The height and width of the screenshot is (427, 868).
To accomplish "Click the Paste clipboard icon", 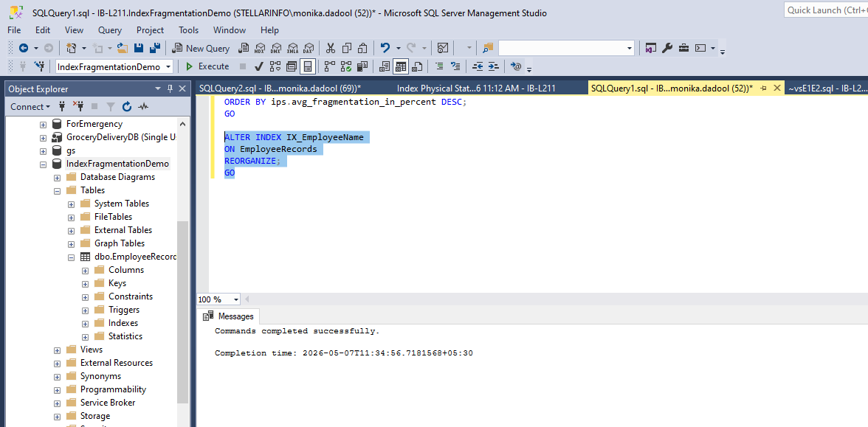I will [362, 48].
